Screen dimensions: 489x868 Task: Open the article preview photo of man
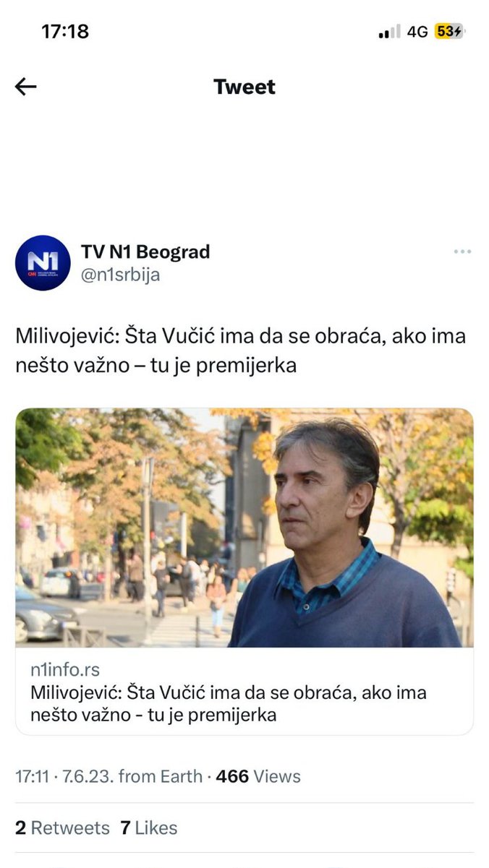point(244,528)
